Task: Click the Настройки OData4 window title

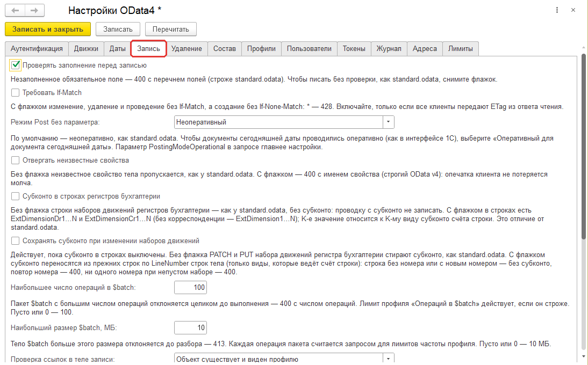Action: pyautogui.click(x=114, y=11)
